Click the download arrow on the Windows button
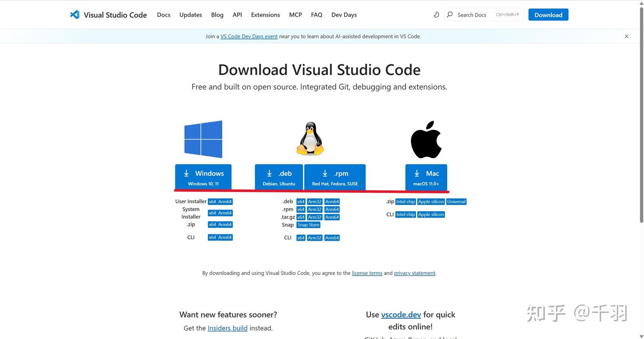Viewport: 644px width, 339px height. point(186,173)
